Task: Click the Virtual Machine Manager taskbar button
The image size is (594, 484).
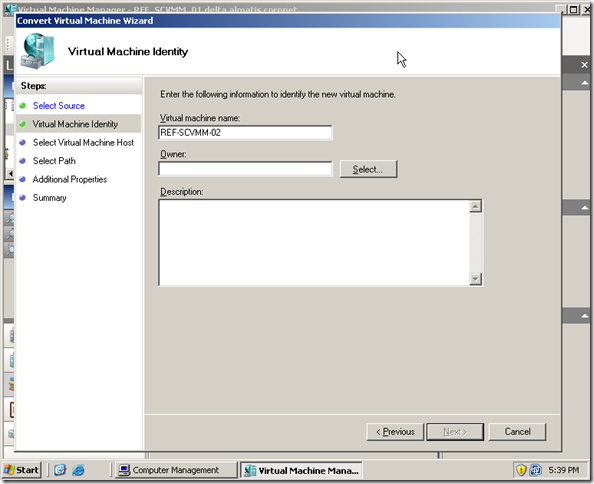Action: [301, 470]
